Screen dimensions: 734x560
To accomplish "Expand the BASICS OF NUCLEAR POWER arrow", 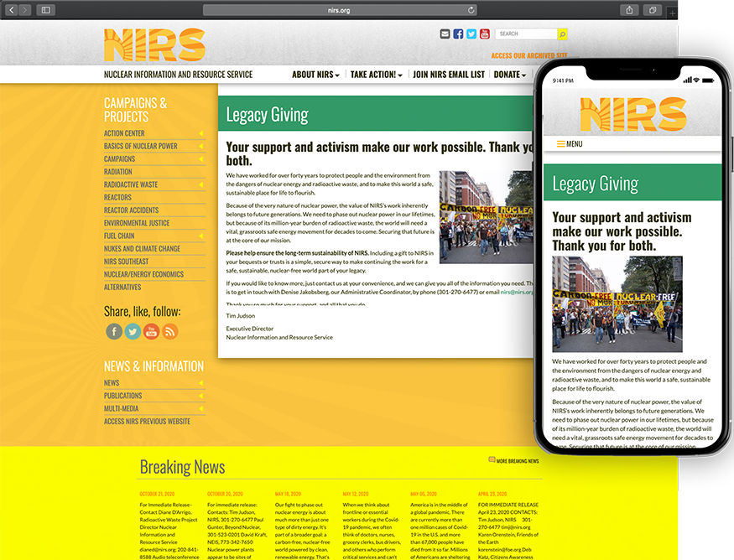I will [200, 146].
